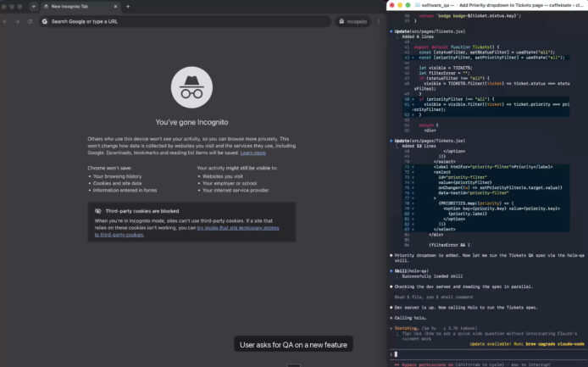Reload the page in Chrome
The width and height of the screenshot is (588, 367).
30,21
